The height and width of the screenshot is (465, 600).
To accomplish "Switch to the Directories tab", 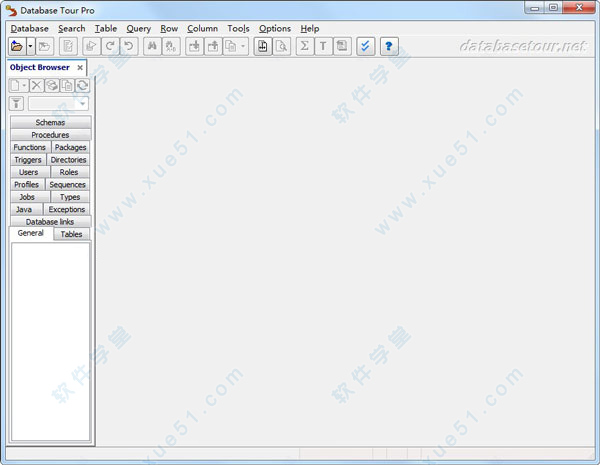I will coord(68,160).
